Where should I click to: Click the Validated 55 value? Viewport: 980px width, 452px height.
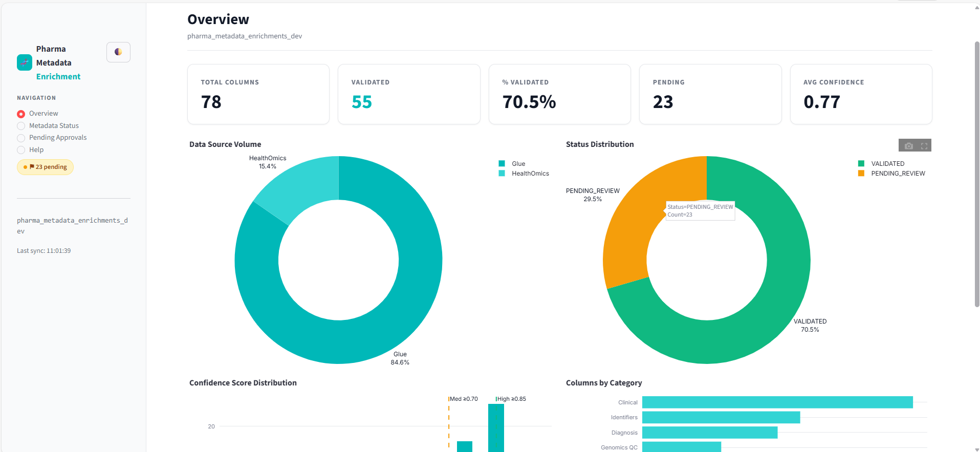(362, 102)
